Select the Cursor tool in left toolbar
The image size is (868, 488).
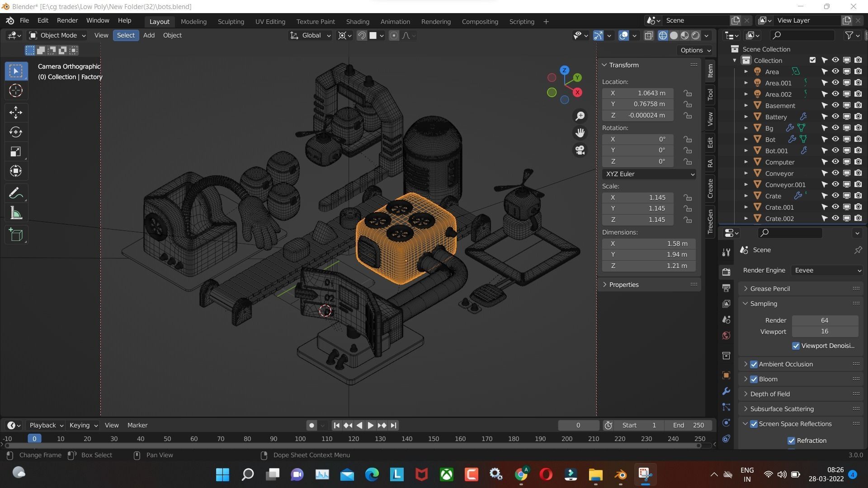point(16,91)
